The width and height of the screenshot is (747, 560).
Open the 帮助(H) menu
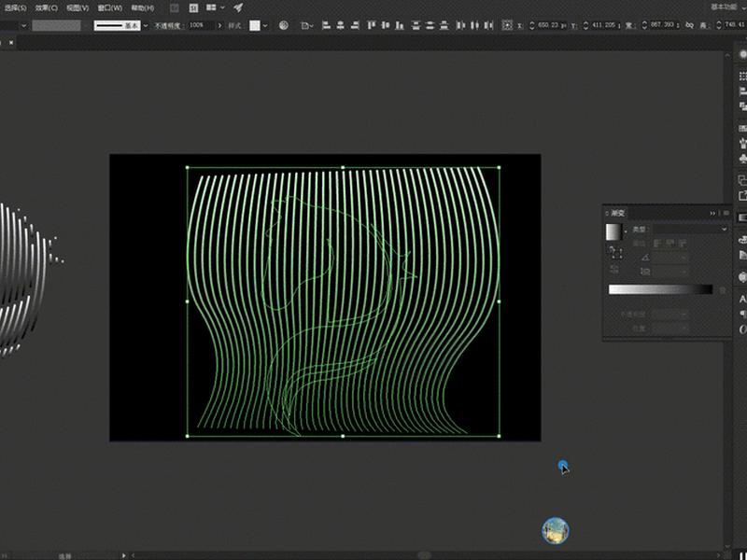point(143,7)
